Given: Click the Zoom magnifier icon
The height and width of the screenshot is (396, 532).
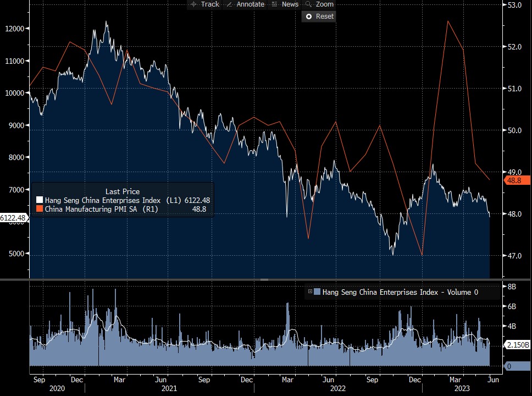Looking at the screenshot, I should [308, 4].
